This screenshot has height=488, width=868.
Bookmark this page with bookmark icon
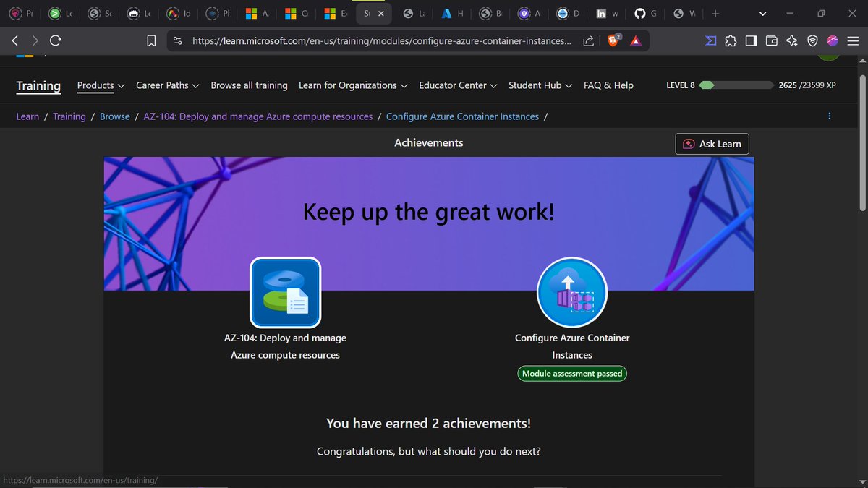[x=152, y=41]
